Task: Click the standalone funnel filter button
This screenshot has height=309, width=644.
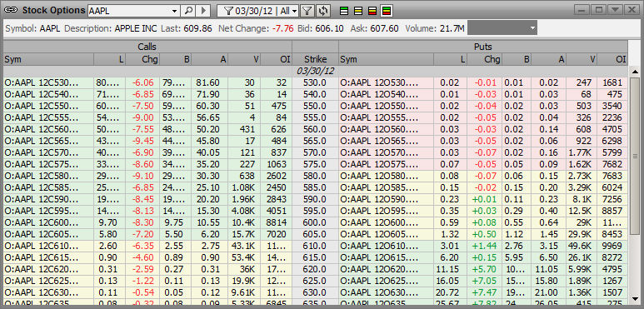Action: tap(307, 11)
